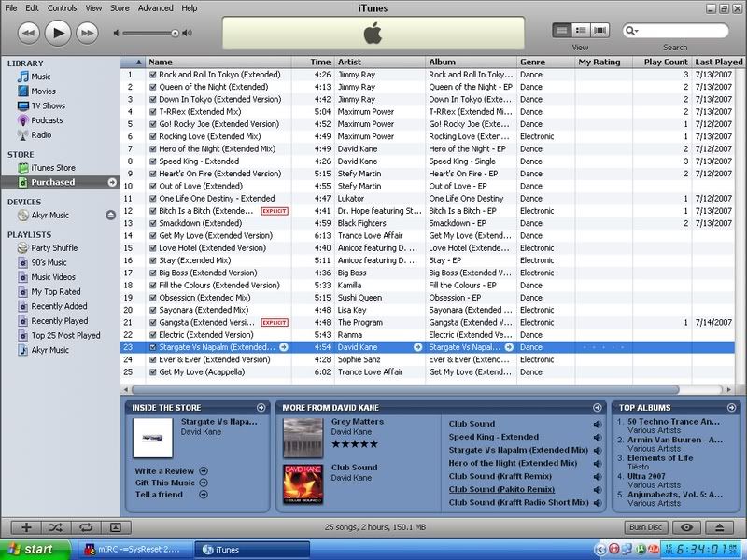Preview Club Sound (Krafft Remix) speaker icon
Image resolution: width=747 pixels, height=560 pixels.
pos(597,477)
